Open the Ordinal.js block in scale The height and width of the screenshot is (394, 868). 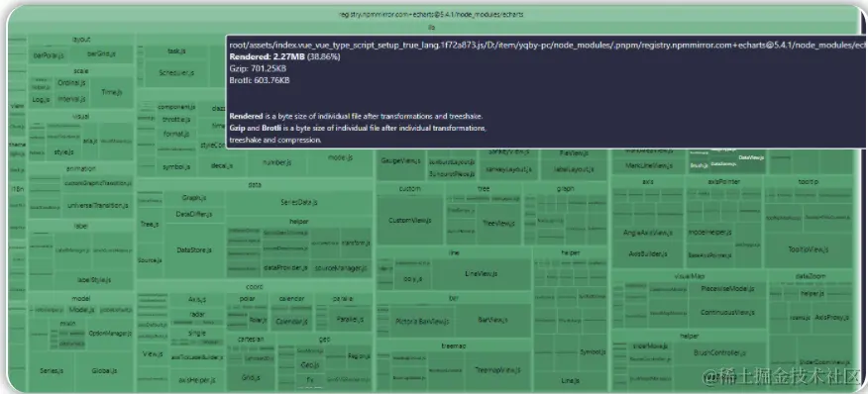coord(71,83)
